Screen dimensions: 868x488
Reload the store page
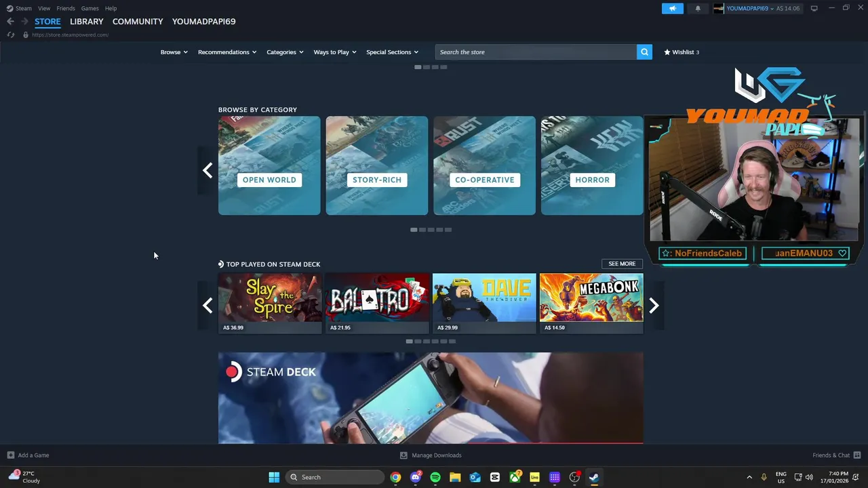[10, 35]
